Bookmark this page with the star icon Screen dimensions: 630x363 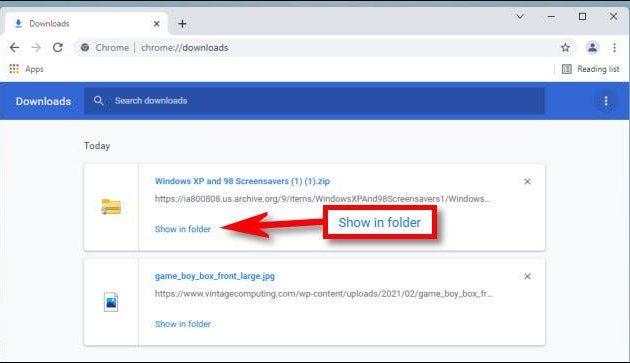(565, 47)
